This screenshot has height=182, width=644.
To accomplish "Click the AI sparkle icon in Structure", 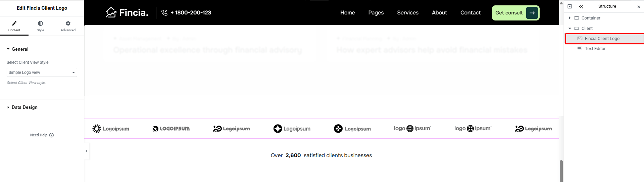I will pyautogui.click(x=581, y=6).
